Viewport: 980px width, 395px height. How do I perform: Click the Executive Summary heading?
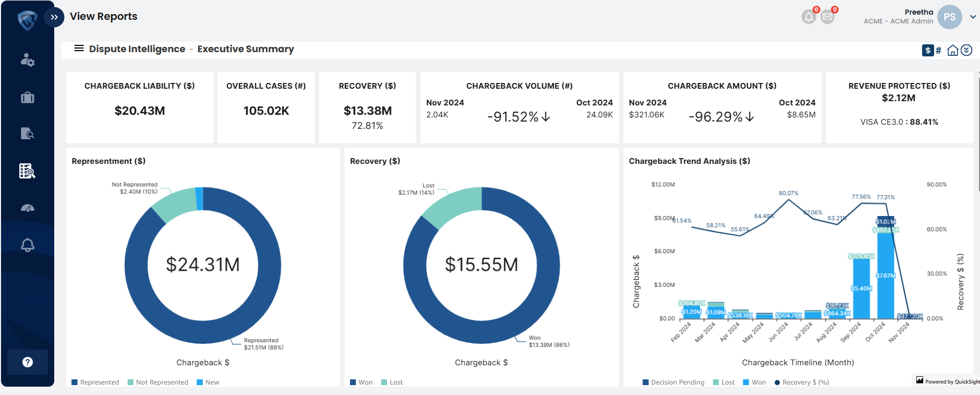point(246,49)
